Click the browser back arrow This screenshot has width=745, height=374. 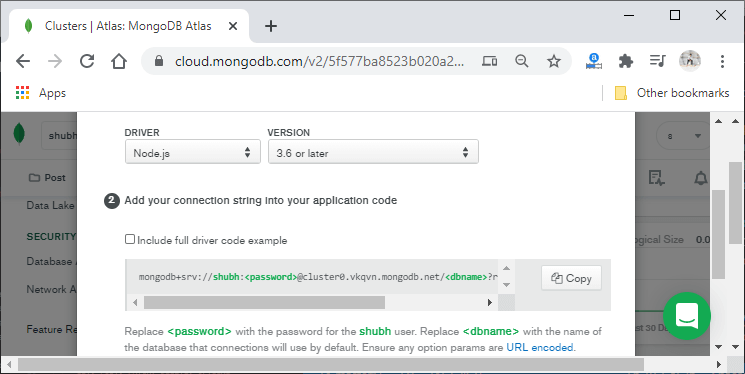pos(23,61)
